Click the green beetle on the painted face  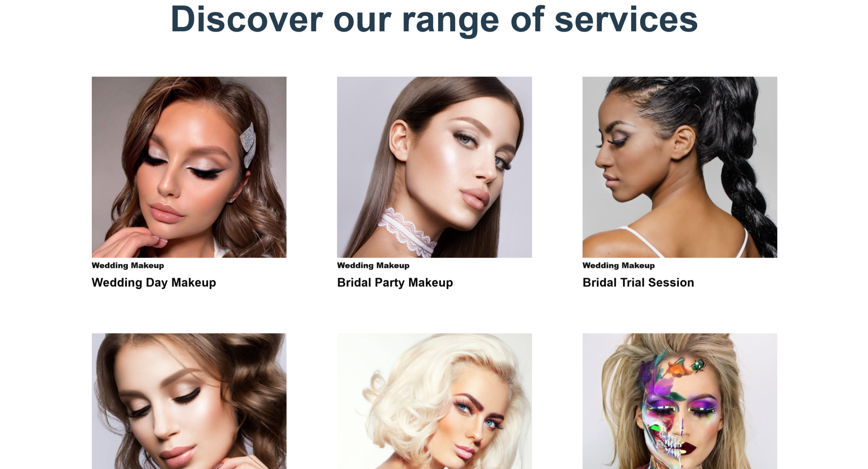point(699,365)
